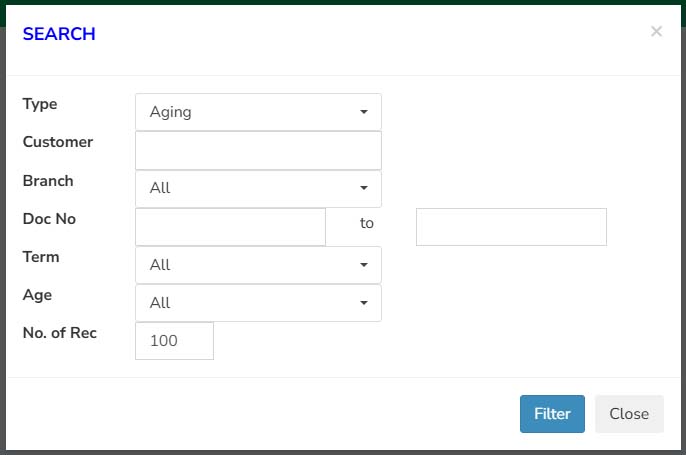Viewport: 686px width, 455px height.
Task: Close the Search dialog with X icon
Action: tap(656, 32)
